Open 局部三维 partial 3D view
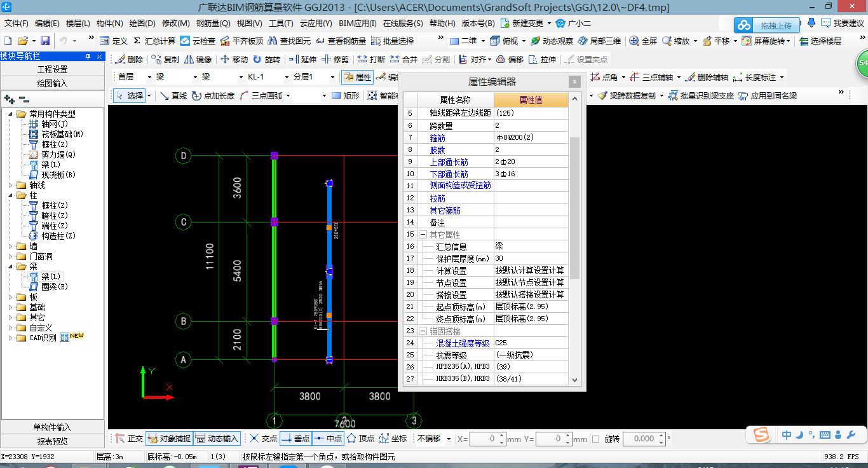868x468 pixels. [x=599, y=41]
